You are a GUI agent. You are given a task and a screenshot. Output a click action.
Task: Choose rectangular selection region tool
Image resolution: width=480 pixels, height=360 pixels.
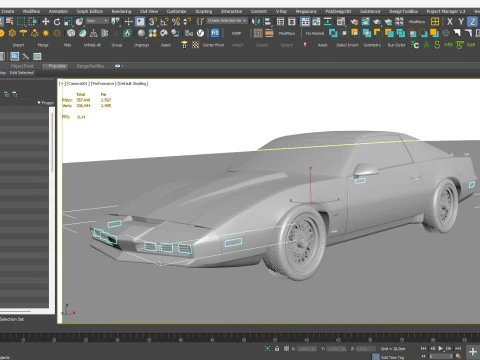point(21,22)
